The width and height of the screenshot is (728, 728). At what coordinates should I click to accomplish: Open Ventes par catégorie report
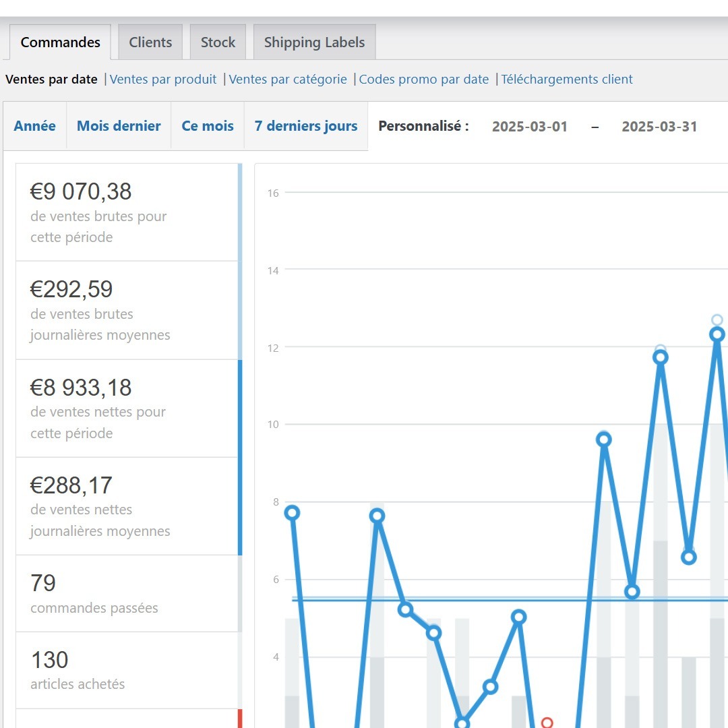point(288,80)
